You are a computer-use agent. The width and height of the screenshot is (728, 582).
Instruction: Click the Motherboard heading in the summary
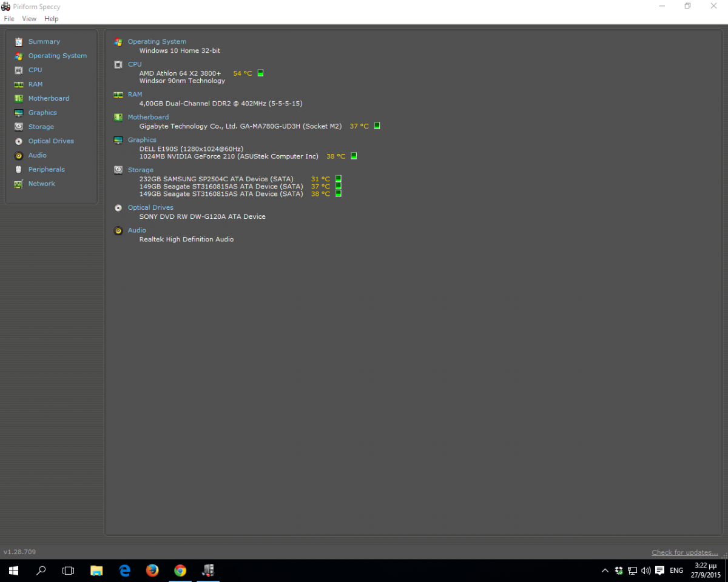coord(149,117)
